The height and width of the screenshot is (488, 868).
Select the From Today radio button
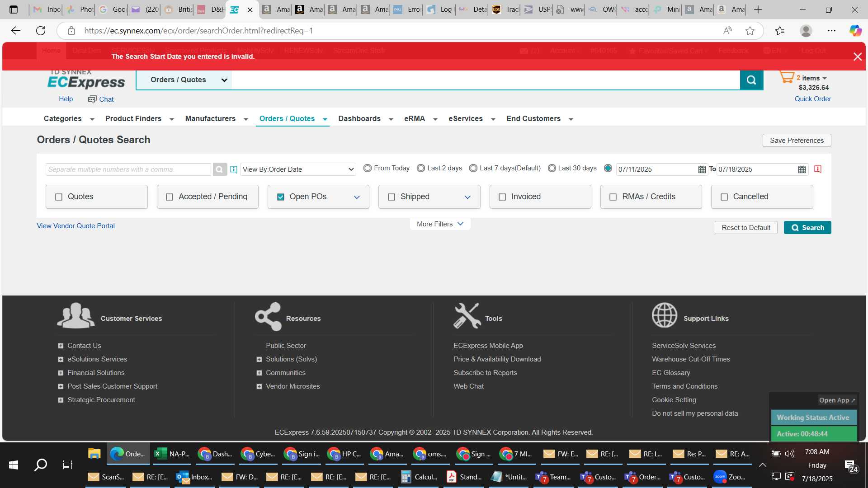click(368, 168)
